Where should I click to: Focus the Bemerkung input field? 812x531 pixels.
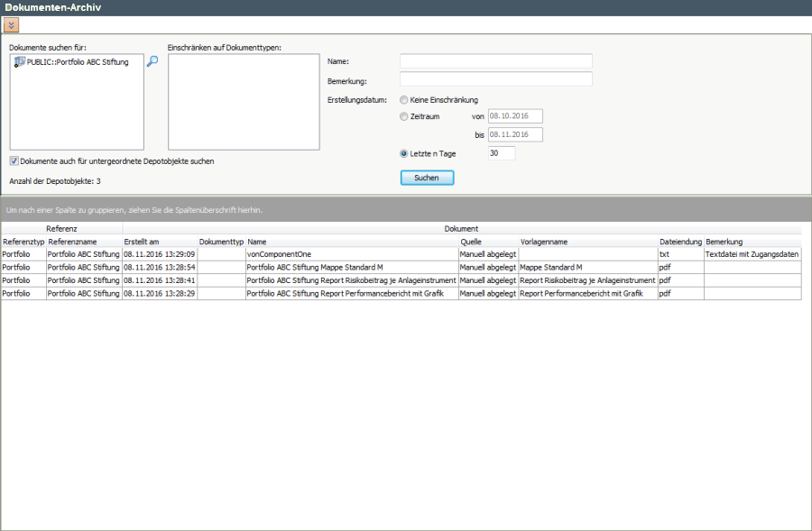point(495,79)
